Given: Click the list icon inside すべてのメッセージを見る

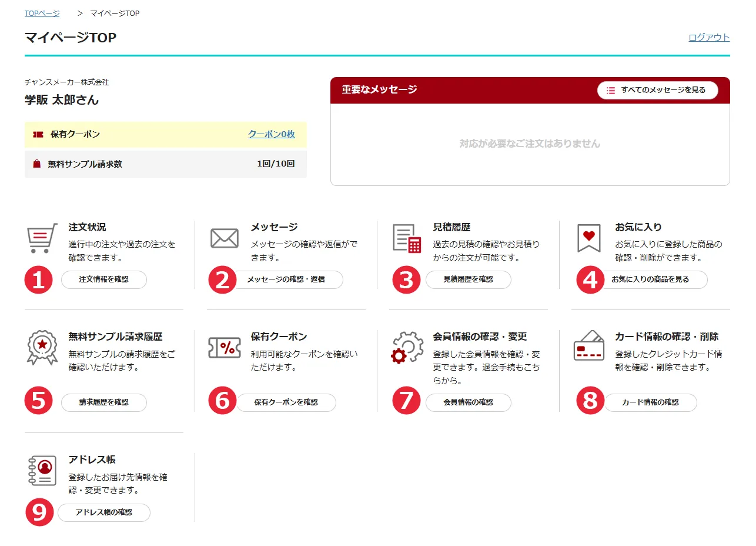Looking at the screenshot, I should pyautogui.click(x=610, y=91).
